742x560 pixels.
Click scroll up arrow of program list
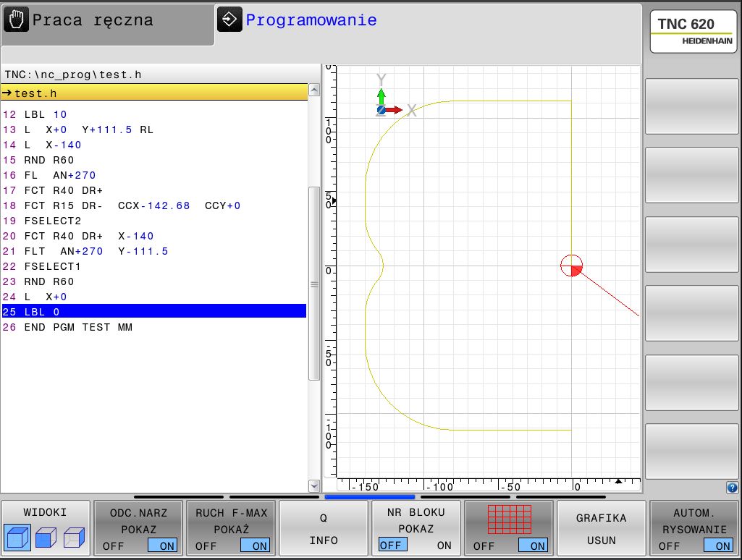click(313, 90)
